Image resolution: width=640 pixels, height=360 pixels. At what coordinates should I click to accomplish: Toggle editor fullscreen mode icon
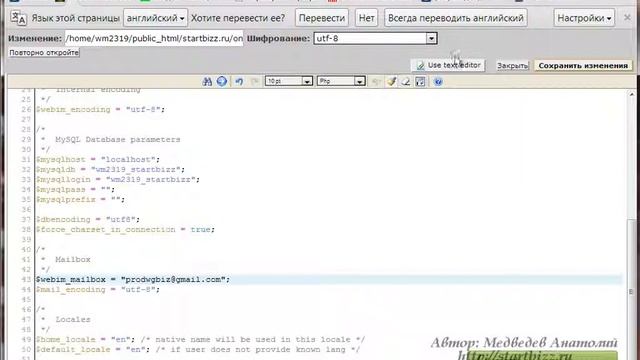(x=420, y=81)
